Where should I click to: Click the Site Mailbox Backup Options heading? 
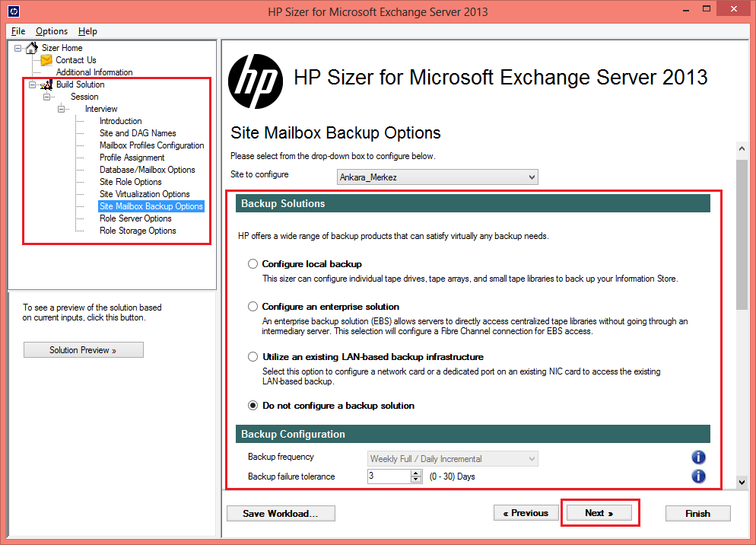coord(335,132)
